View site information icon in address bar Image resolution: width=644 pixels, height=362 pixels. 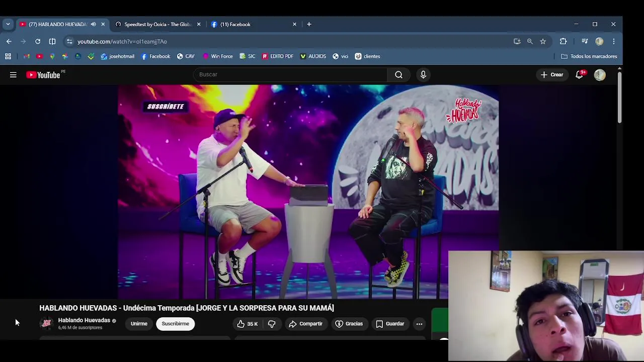[x=69, y=41]
